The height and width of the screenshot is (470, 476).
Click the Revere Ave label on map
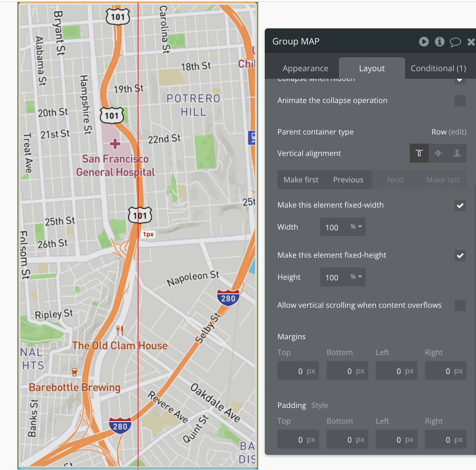(168, 407)
